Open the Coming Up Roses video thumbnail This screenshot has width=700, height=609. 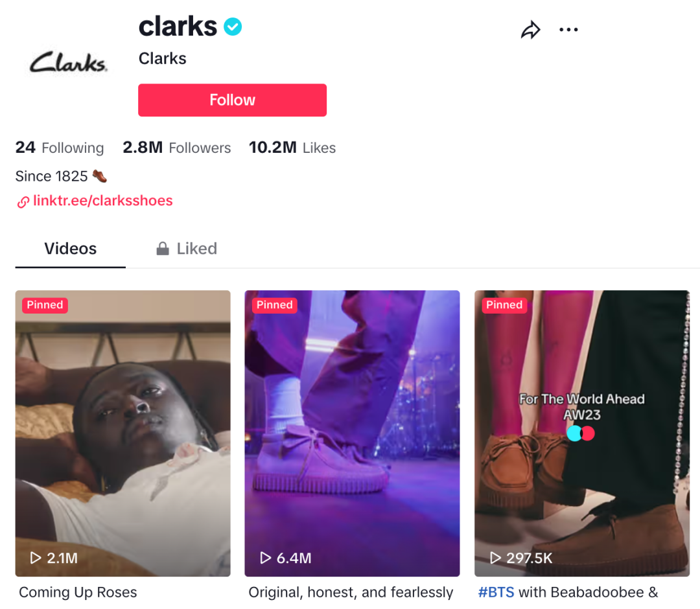click(x=122, y=433)
